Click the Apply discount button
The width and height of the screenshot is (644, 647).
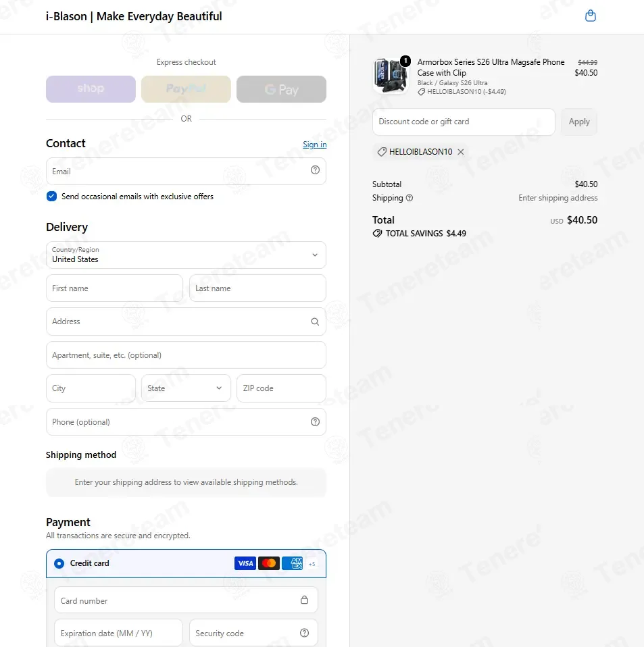click(579, 122)
